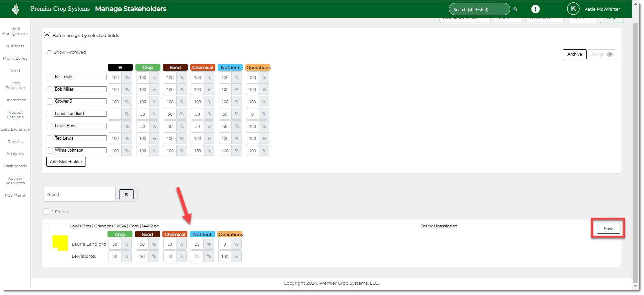Open the user avatar K icon
This screenshot has width=644, height=295.
point(573,9)
